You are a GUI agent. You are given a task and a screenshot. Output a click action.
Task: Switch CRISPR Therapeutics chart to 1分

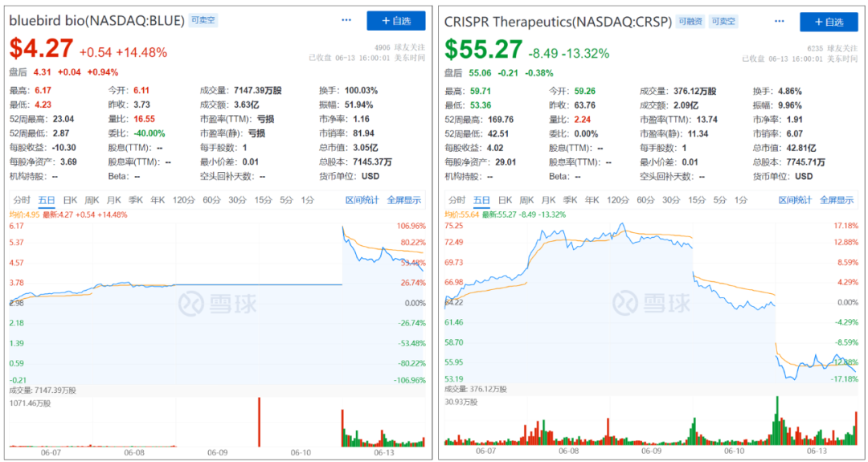point(740,200)
